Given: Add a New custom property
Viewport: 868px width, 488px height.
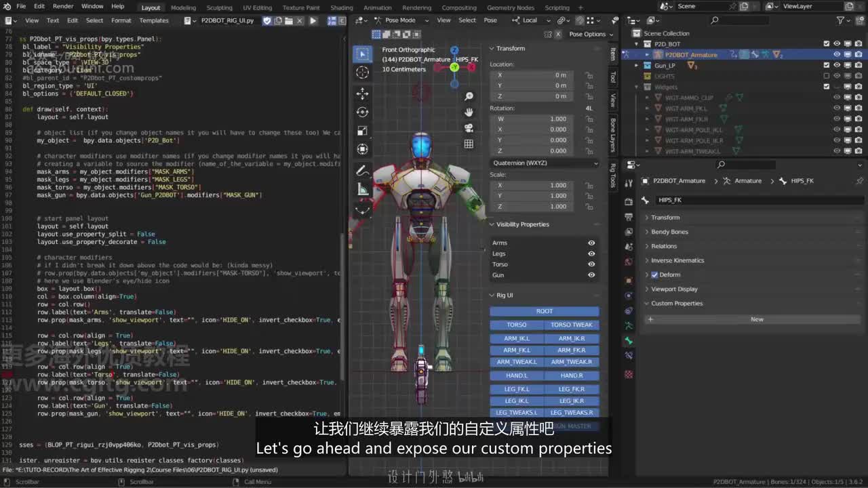Looking at the screenshot, I should pyautogui.click(x=753, y=319).
